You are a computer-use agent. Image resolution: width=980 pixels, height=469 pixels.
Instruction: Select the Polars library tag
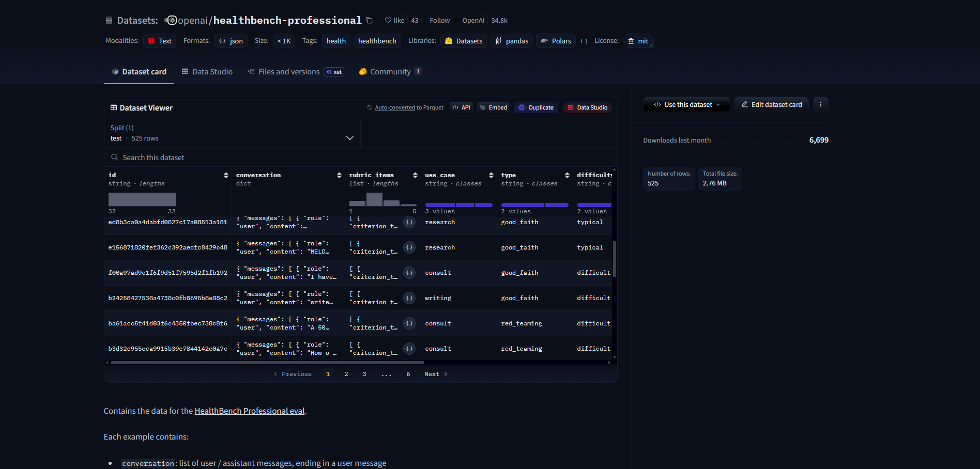click(x=556, y=41)
